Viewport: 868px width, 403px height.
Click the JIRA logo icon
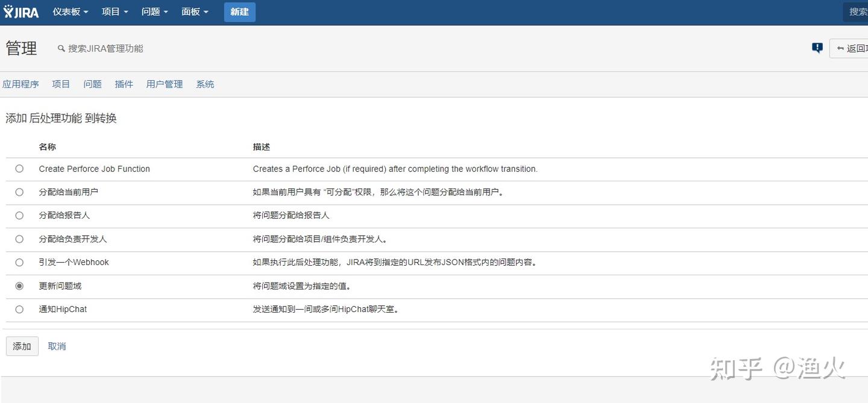click(x=21, y=12)
